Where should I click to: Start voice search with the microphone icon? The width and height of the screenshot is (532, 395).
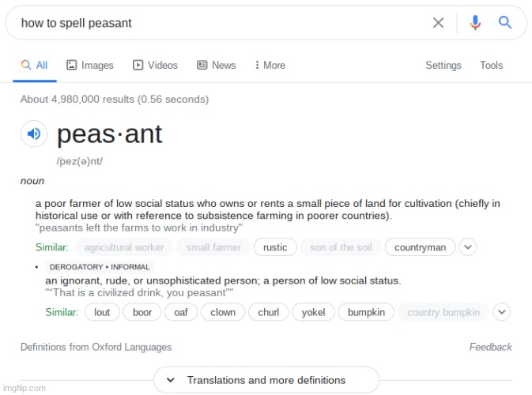point(475,23)
